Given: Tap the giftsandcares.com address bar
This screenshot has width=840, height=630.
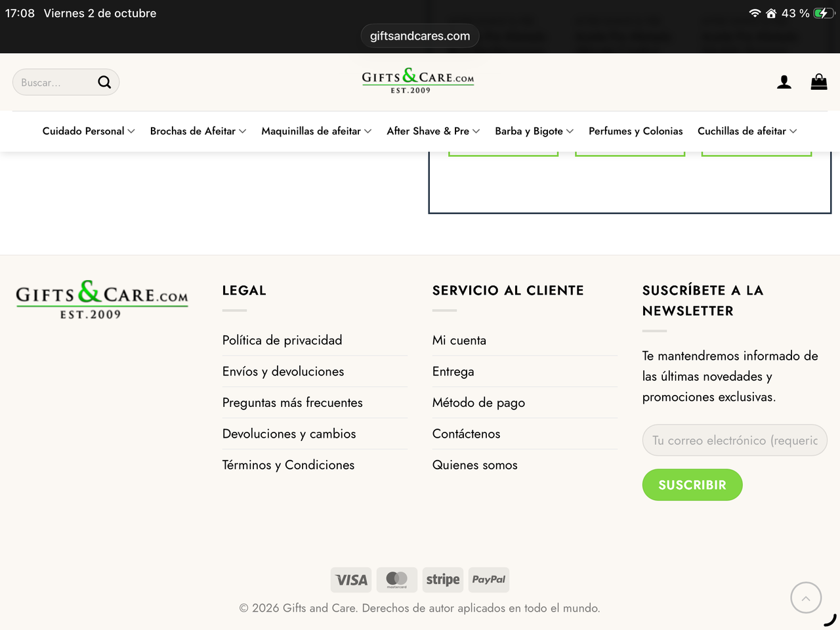Looking at the screenshot, I should coord(420,36).
